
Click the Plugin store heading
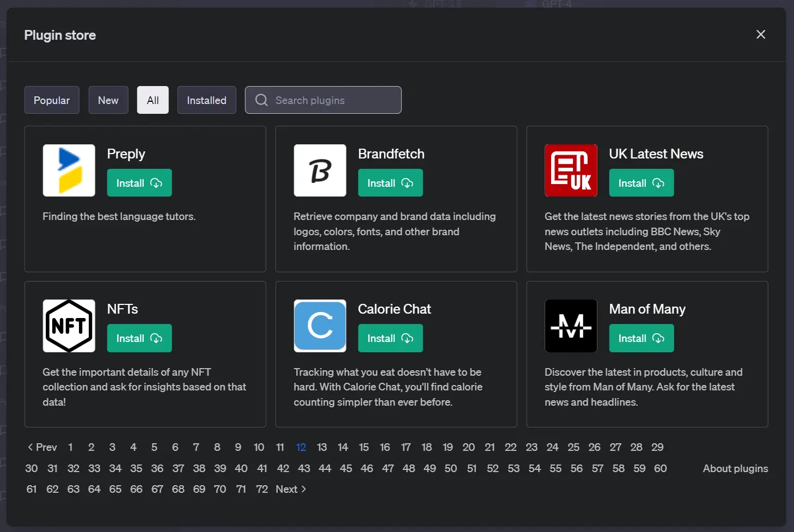(60, 35)
